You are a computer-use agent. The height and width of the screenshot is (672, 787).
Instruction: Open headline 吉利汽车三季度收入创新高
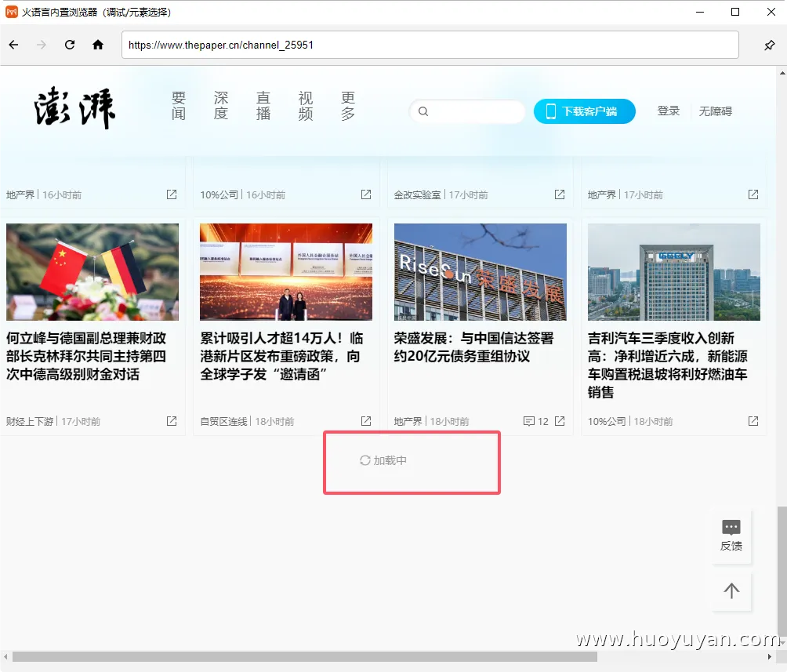click(x=668, y=365)
